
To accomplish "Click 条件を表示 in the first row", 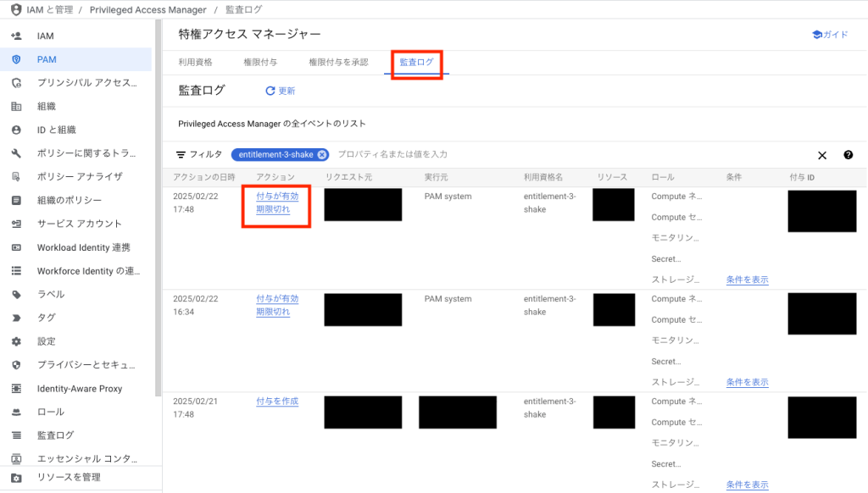I will 747,280.
